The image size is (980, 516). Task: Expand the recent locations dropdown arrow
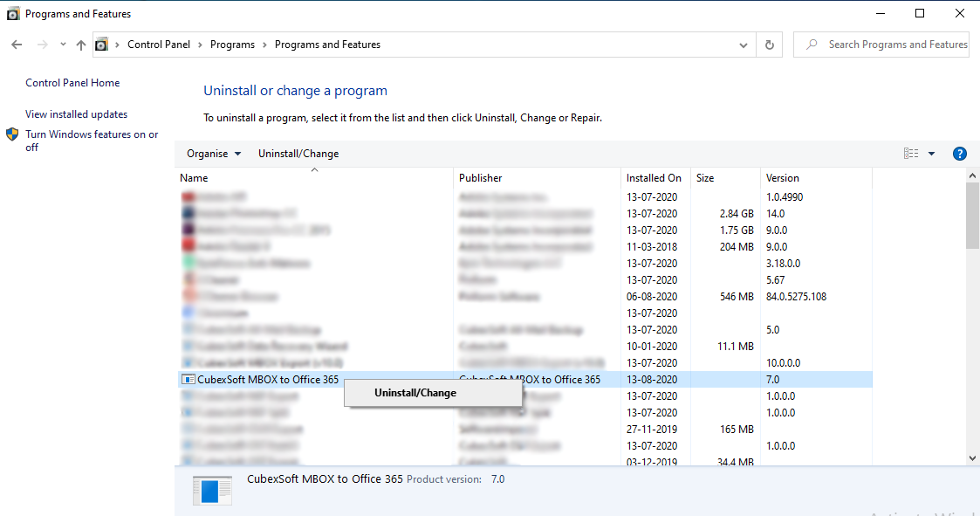click(63, 45)
